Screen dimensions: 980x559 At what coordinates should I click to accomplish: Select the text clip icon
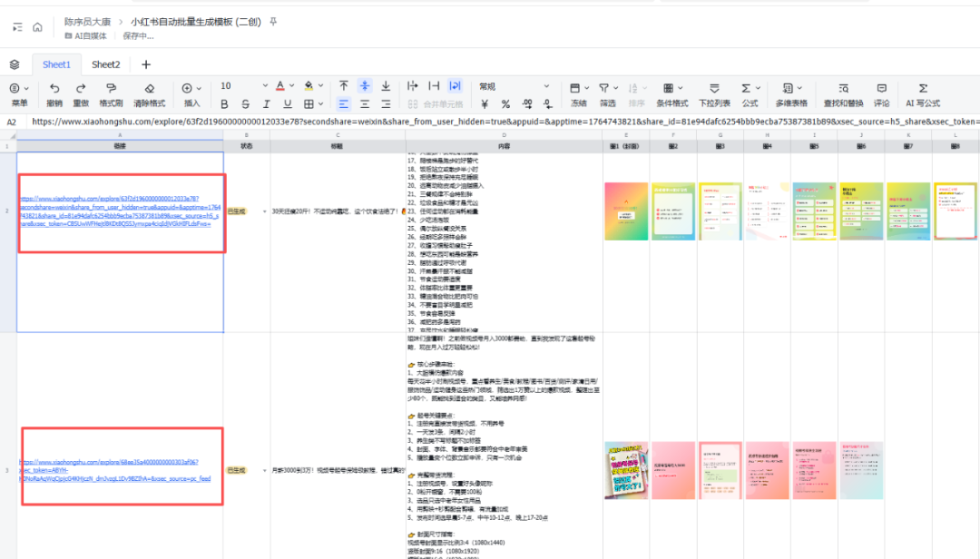tap(434, 86)
